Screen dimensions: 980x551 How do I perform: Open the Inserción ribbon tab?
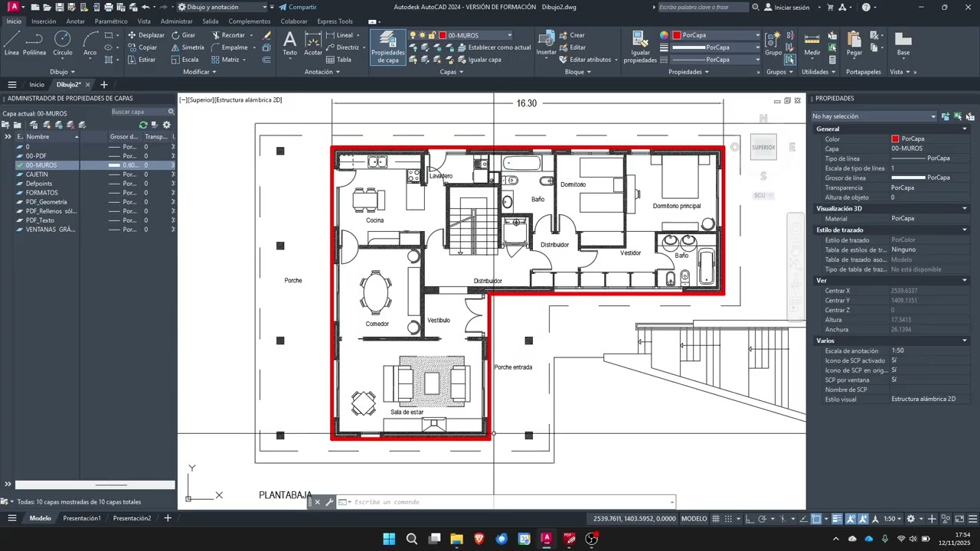[x=44, y=21]
